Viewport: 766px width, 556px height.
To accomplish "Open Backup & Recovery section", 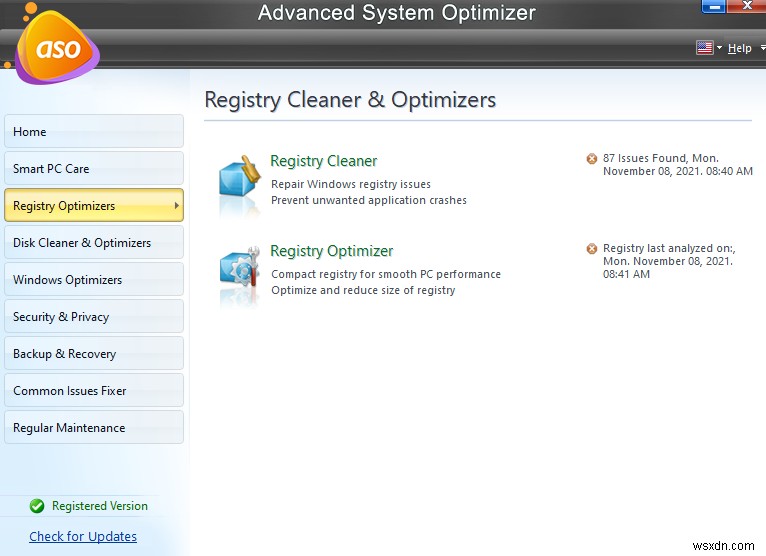I will 94,354.
